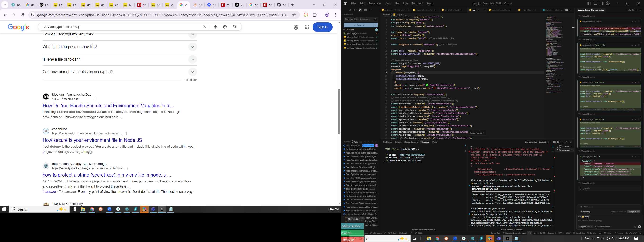Select the esbuild terminal in list
644x242 pixels.
[x=565, y=147]
